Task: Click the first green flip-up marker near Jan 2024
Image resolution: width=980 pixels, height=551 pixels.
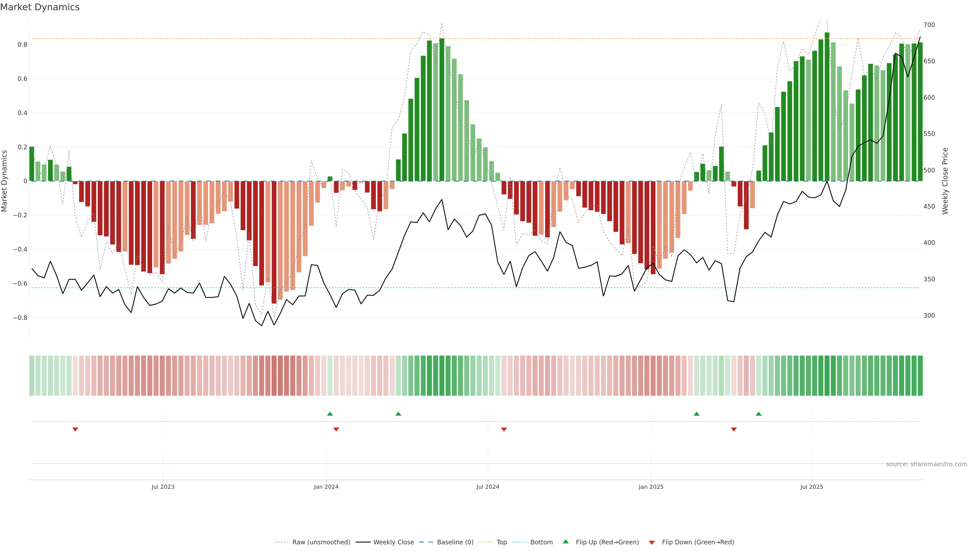Action: (x=330, y=414)
